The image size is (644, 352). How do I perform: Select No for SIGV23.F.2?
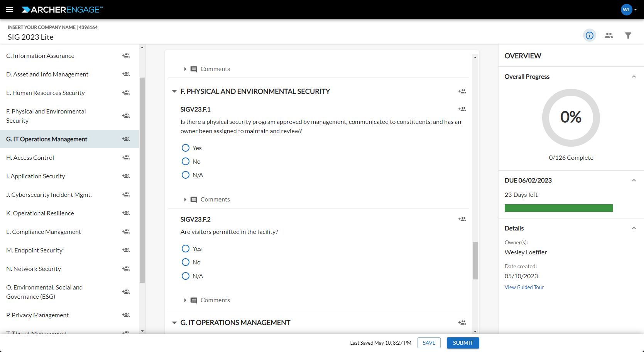click(185, 262)
